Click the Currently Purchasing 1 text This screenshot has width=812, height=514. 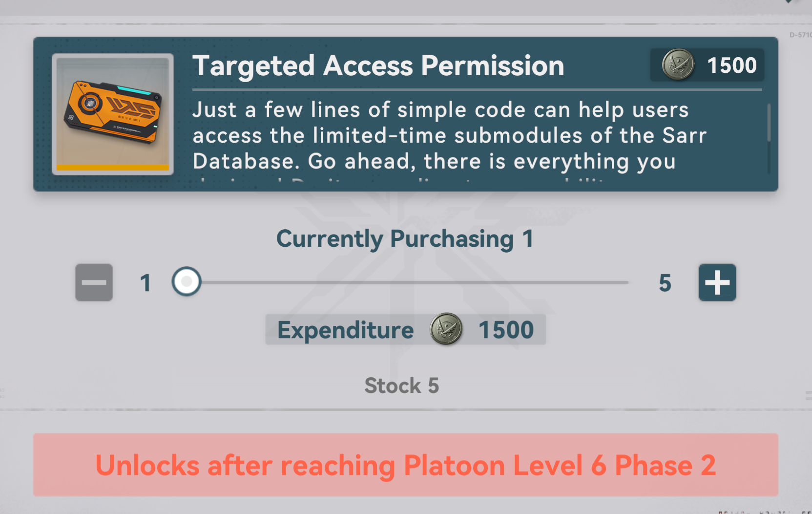tap(405, 239)
